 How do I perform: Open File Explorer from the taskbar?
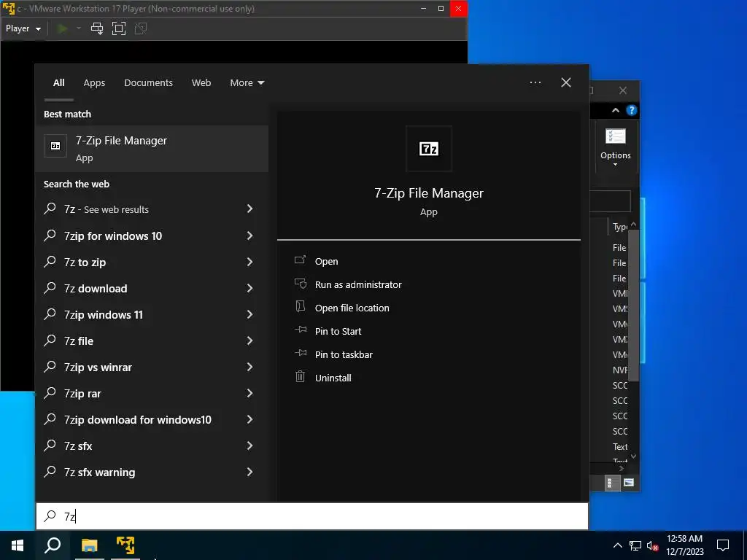click(89, 545)
